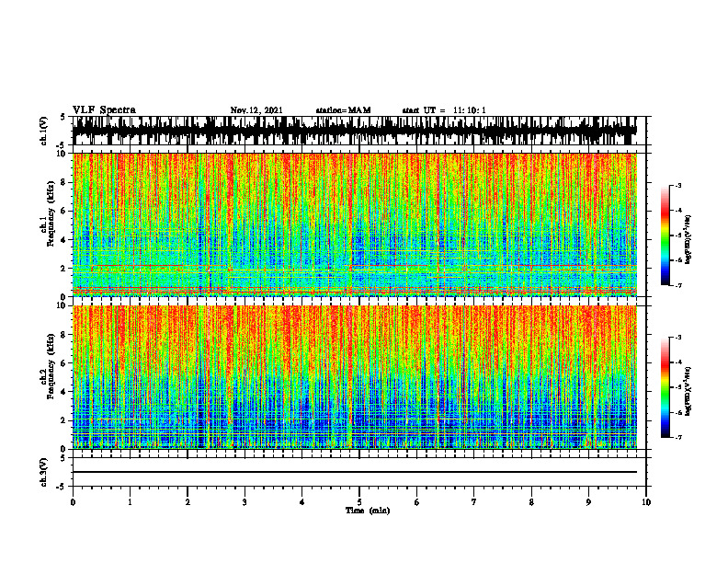The height and width of the screenshot is (563, 728).
Task: Click time axis tick label "9"
Action: [x=588, y=502]
